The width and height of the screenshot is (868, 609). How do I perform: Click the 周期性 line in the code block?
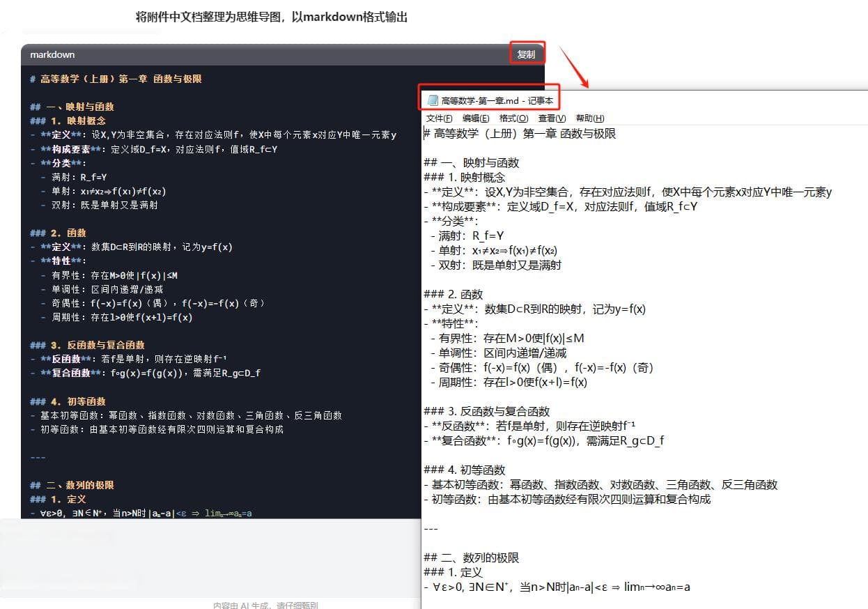click(116, 317)
